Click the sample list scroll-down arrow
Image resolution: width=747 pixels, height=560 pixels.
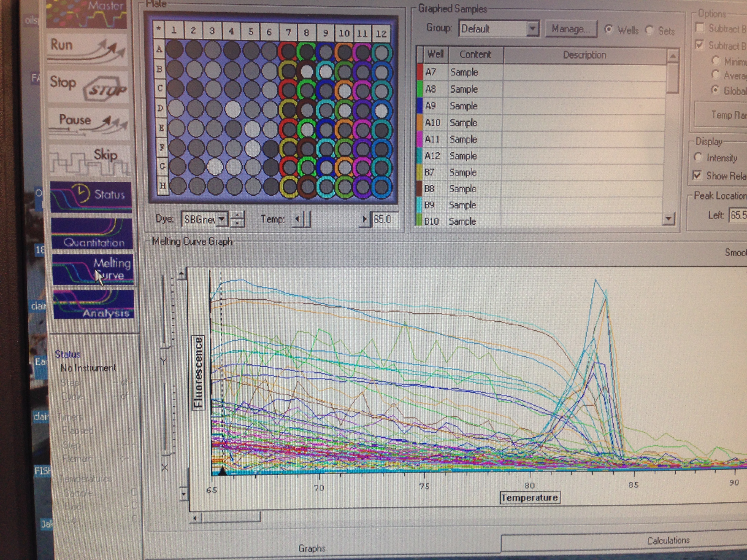pos(669,218)
